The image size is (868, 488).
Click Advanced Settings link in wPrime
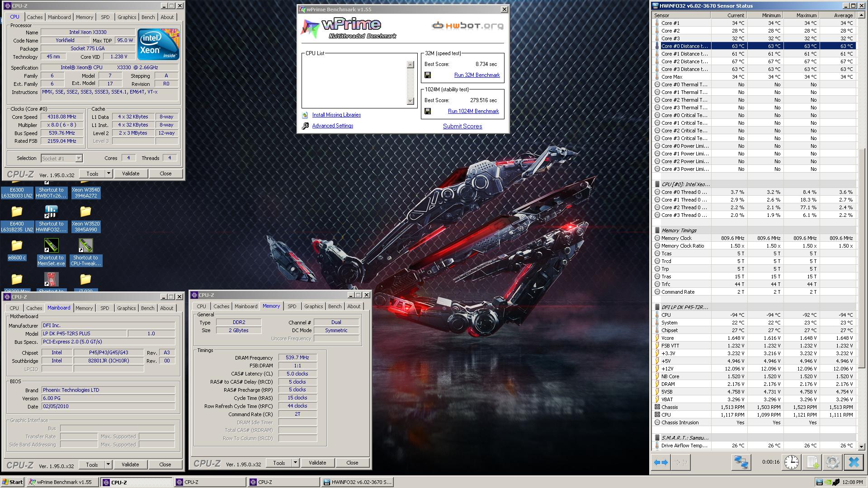(333, 126)
